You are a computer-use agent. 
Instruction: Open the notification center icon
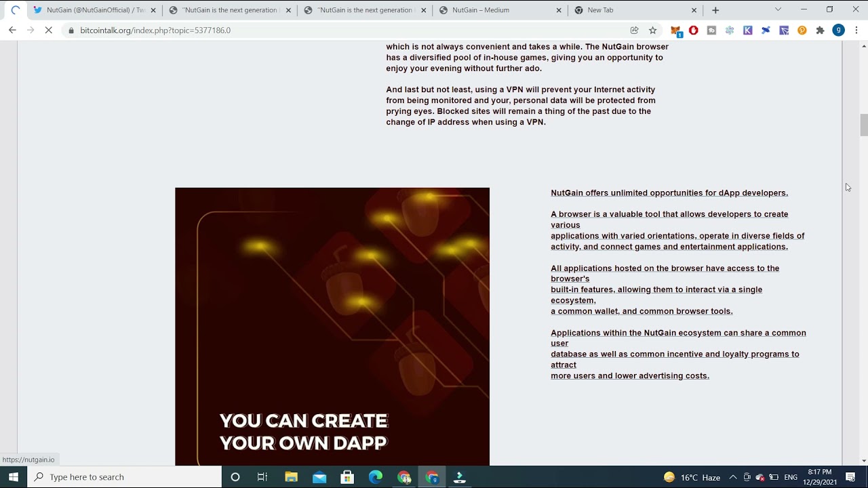(x=850, y=477)
